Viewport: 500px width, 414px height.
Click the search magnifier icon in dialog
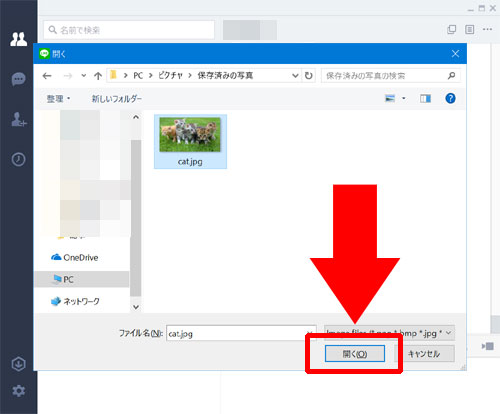tap(452, 76)
